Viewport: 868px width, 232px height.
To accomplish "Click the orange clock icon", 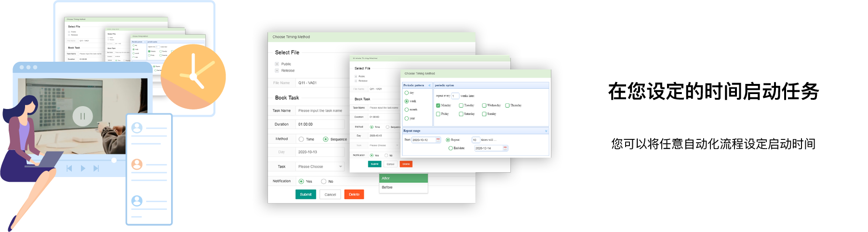I will 193,77.
